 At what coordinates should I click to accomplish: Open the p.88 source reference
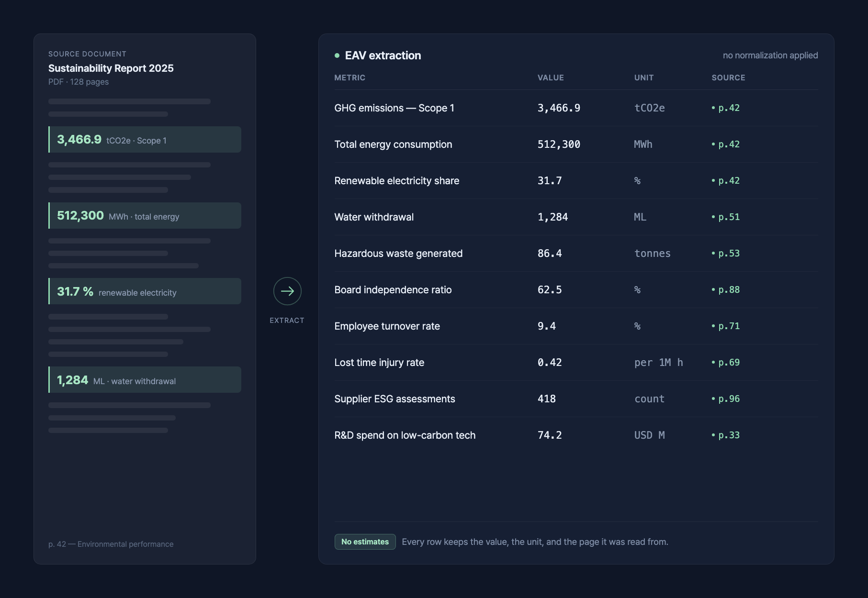726,290
